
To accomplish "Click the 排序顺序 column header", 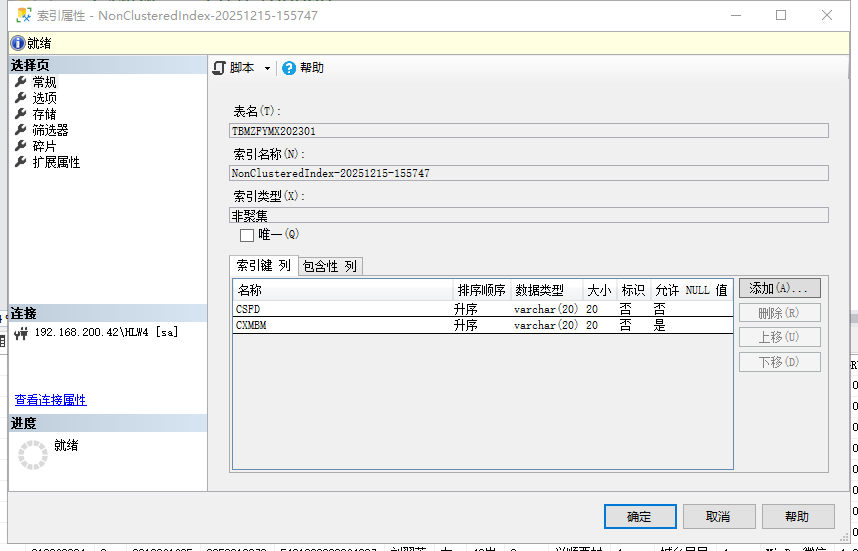I will click(x=482, y=290).
